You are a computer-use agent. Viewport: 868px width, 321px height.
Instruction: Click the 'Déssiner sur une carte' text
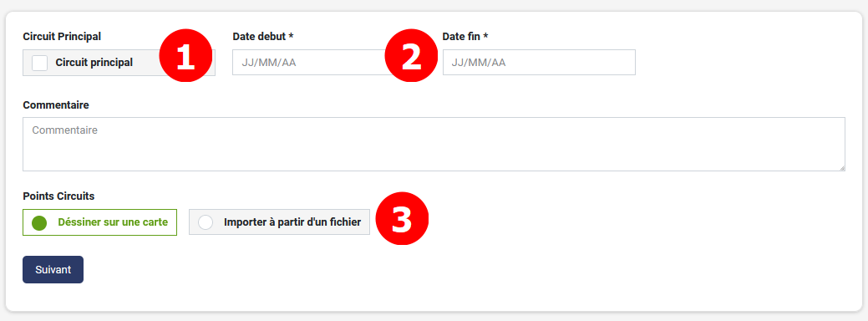click(113, 222)
